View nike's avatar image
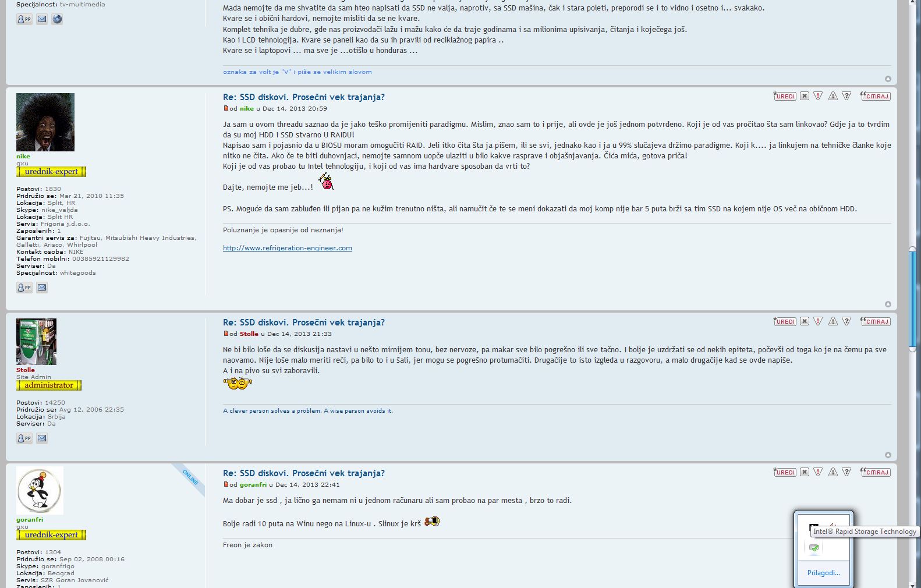921x588 pixels. click(45, 122)
